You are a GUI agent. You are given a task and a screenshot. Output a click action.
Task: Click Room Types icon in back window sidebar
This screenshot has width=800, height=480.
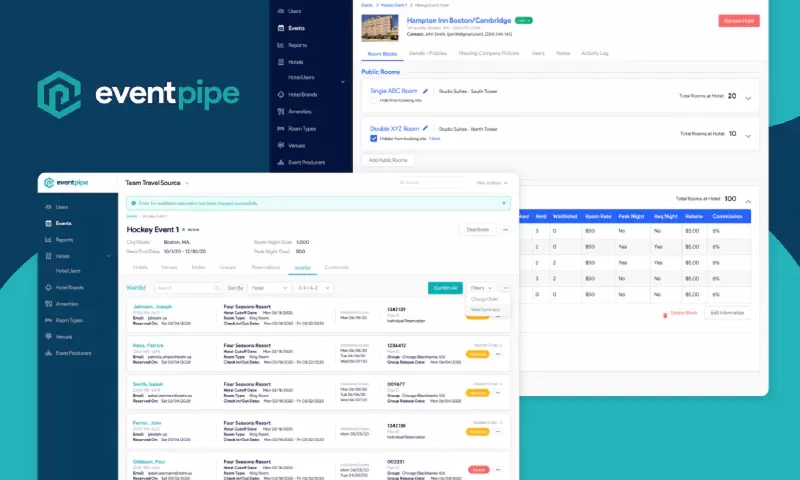pyautogui.click(x=281, y=129)
